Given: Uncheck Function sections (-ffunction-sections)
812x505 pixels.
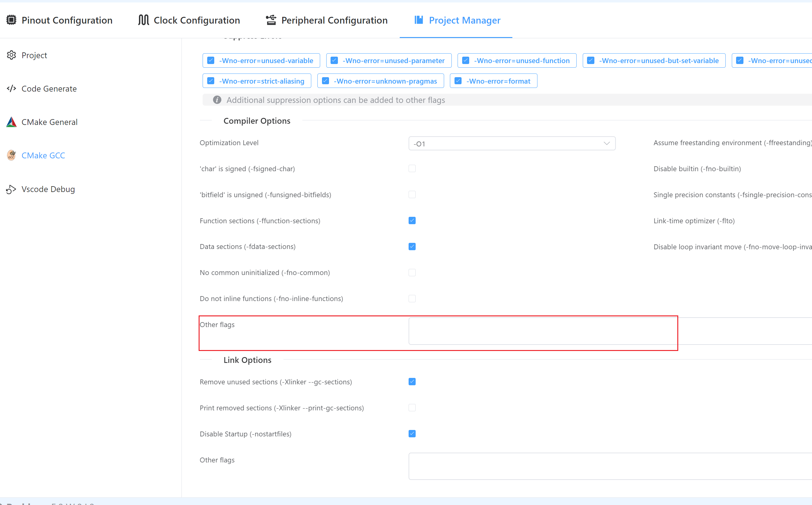Looking at the screenshot, I should (412, 220).
